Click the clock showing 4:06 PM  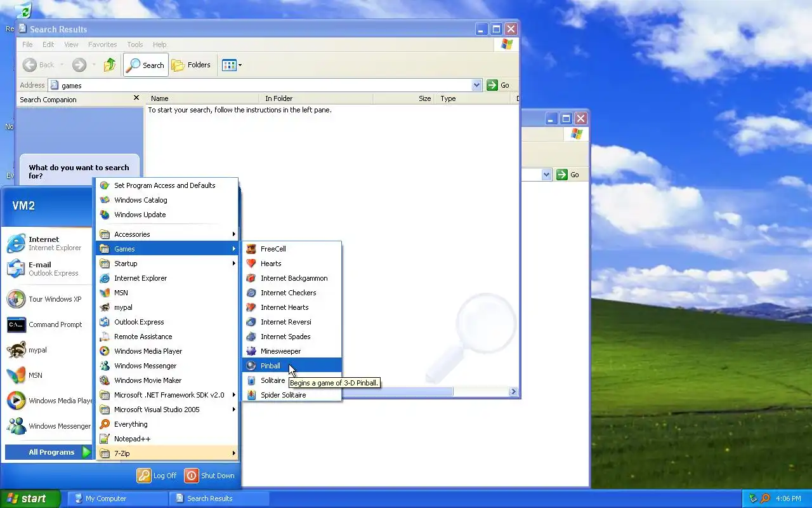pos(788,499)
